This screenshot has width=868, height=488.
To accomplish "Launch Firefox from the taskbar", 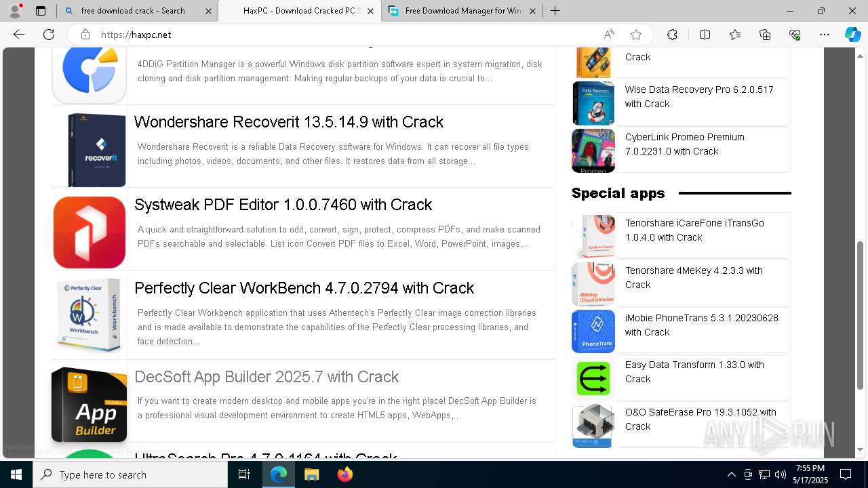I will click(345, 474).
